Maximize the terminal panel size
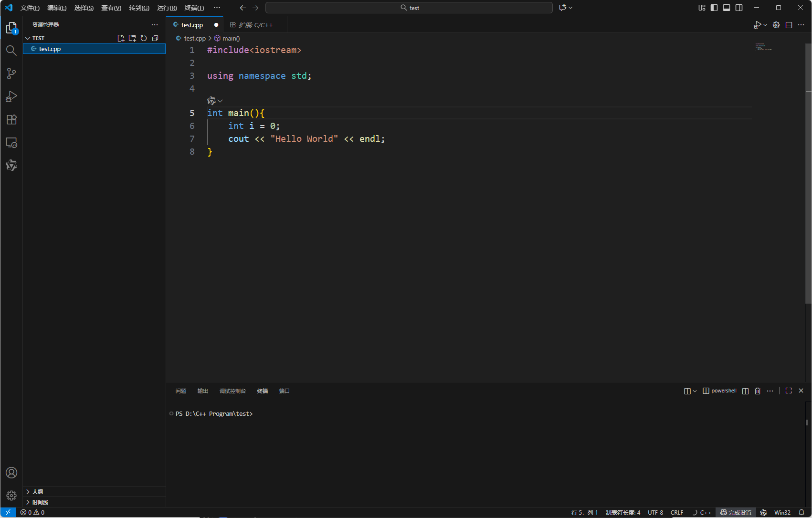 coord(789,391)
